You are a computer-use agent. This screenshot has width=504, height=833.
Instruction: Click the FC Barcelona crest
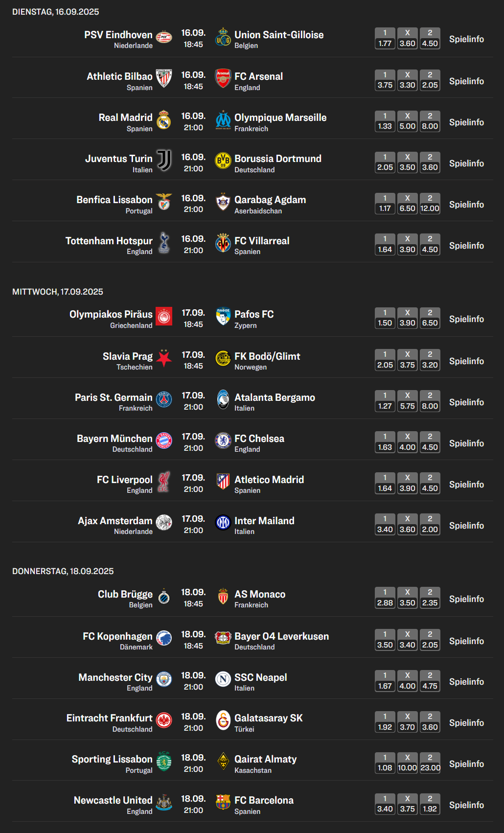point(223,802)
